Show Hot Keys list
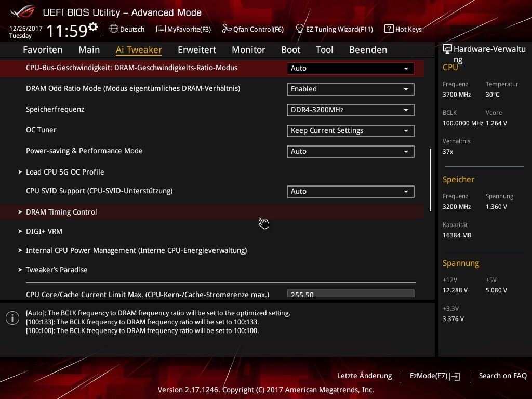Image resolution: width=532 pixels, height=399 pixels. [x=403, y=29]
